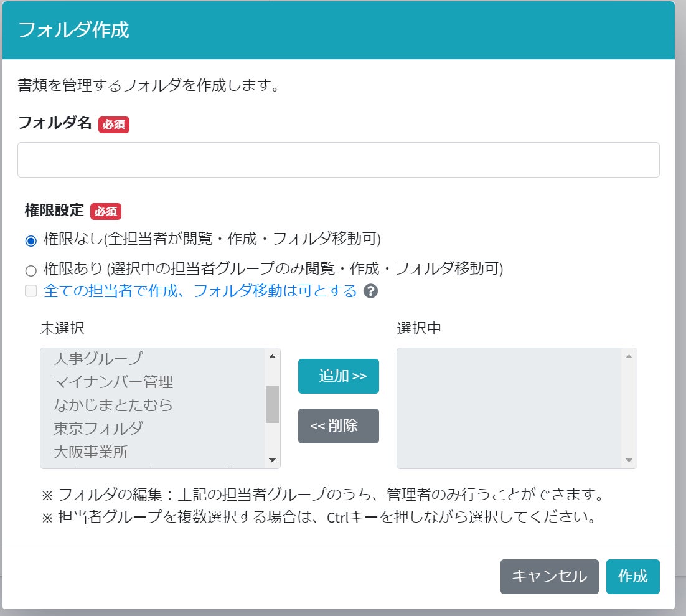This screenshot has height=616, width=686.
Task: Select 東京フォルダ in the list
Action: click(x=98, y=428)
